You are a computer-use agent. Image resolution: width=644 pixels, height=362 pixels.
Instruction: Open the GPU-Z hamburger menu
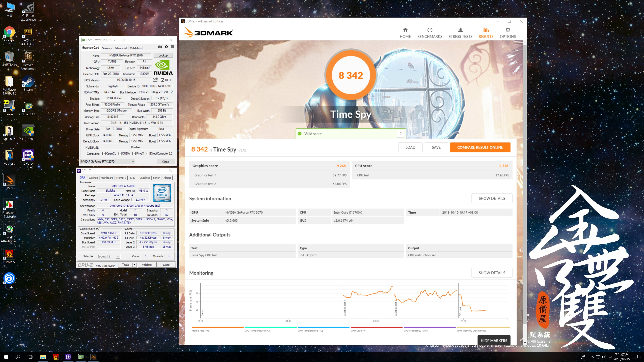(173, 47)
